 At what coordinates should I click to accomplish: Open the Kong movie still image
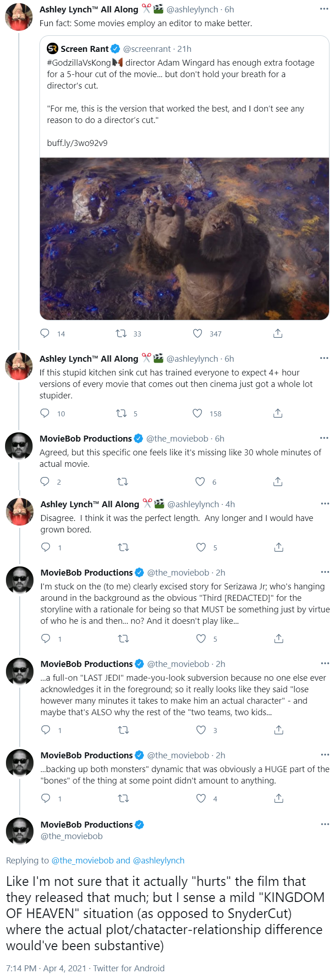click(x=184, y=239)
